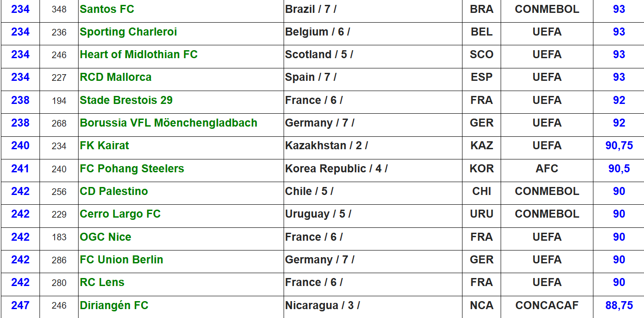Click the 88,75 points value
644x318 pixels.
coord(619,306)
